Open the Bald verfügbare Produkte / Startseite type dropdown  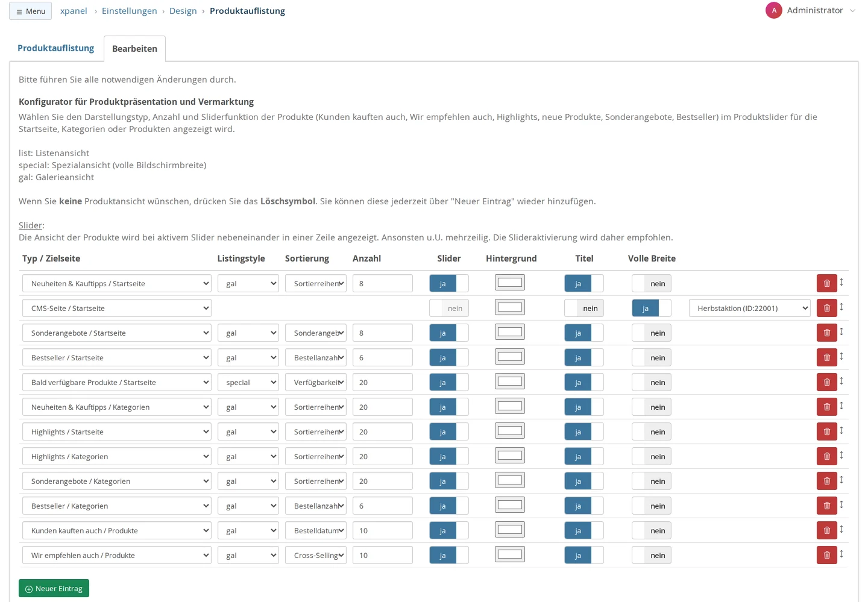[x=117, y=382]
